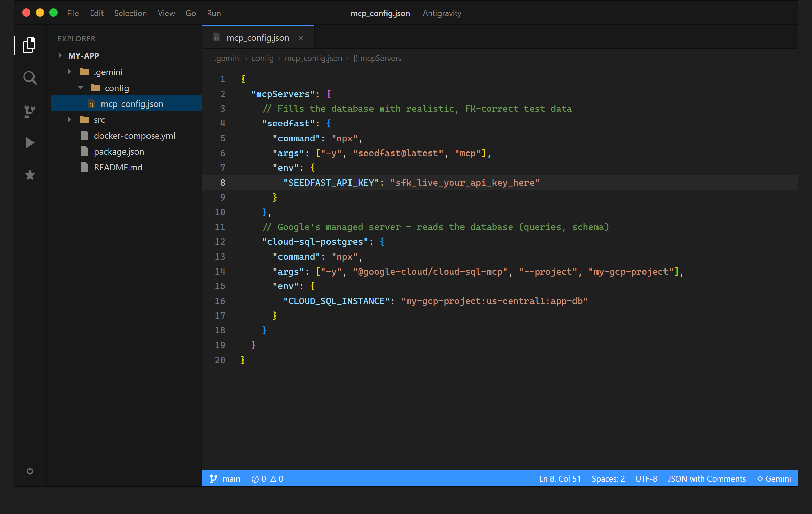Screen dimensions: 812x514
Task: Click the src folder name
Action: point(99,119)
